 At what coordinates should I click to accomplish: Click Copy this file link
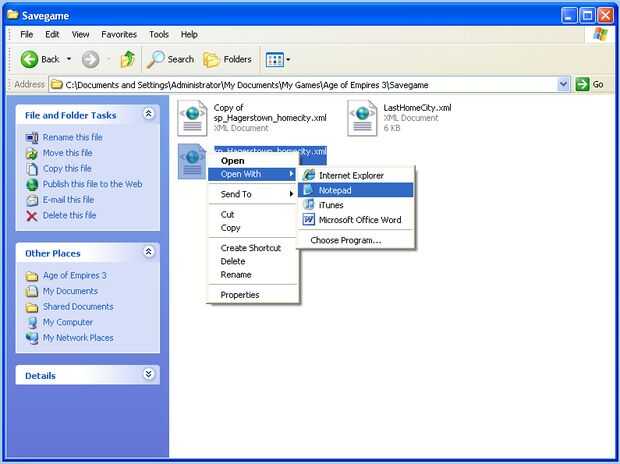pos(67,169)
